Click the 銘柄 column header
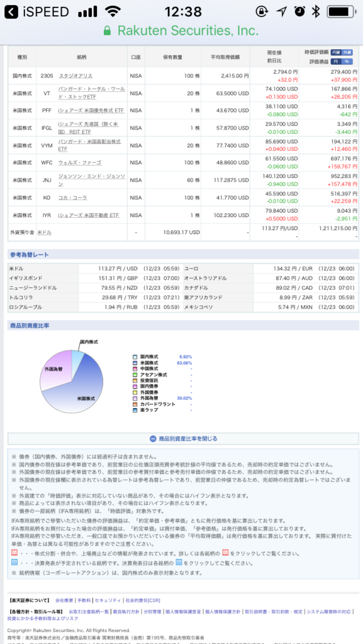Image resolution: width=363 pixels, height=644 pixels. click(x=81, y=57)
